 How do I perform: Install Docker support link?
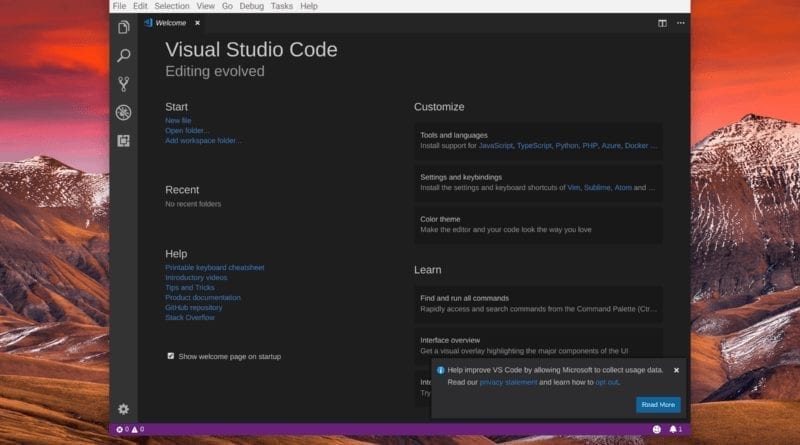pyautogui.click(x=636, y=145)
